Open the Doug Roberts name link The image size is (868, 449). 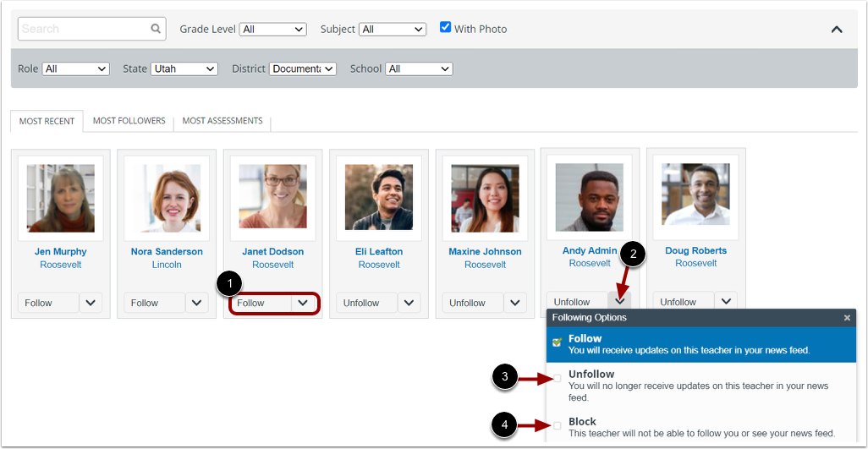pyautogui.click(x=696, y=250)
